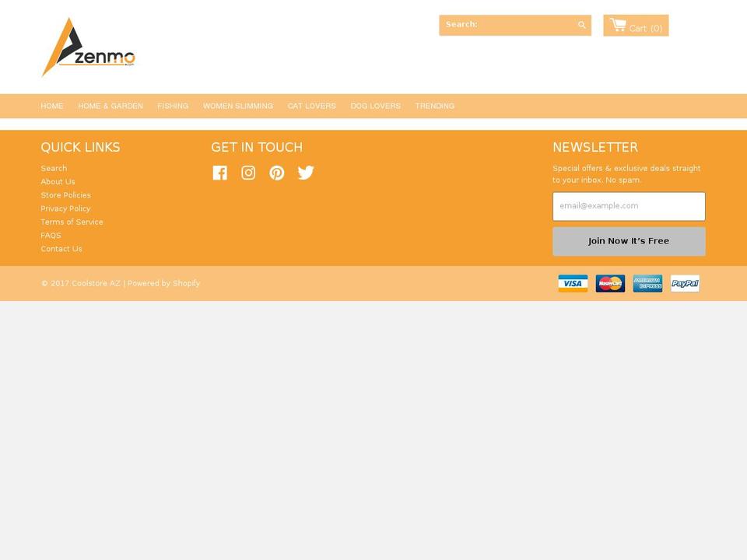Click the Powered by Shopify link
The image size is (747, 560).
pos(164,283)
